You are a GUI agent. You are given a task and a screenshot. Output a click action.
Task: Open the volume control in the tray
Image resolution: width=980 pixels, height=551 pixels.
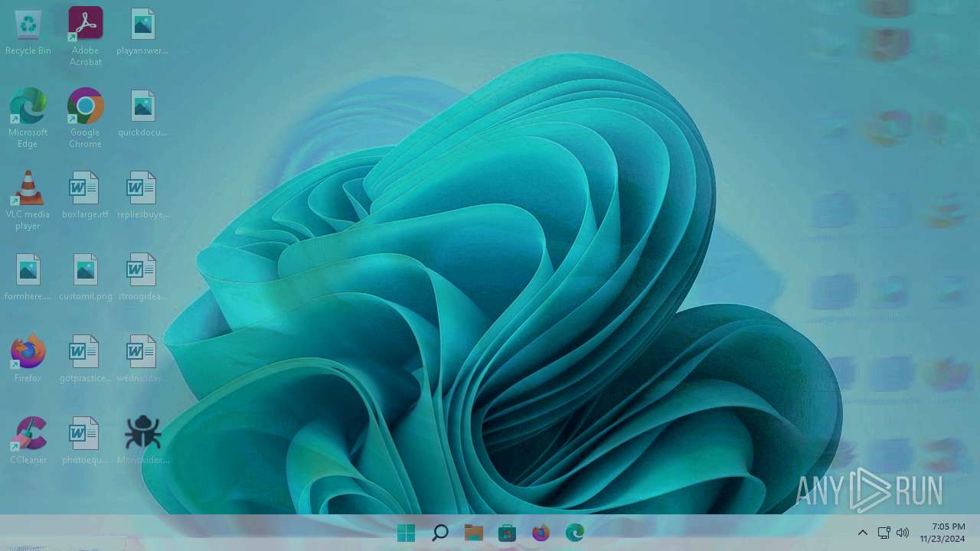pos(903,533)
